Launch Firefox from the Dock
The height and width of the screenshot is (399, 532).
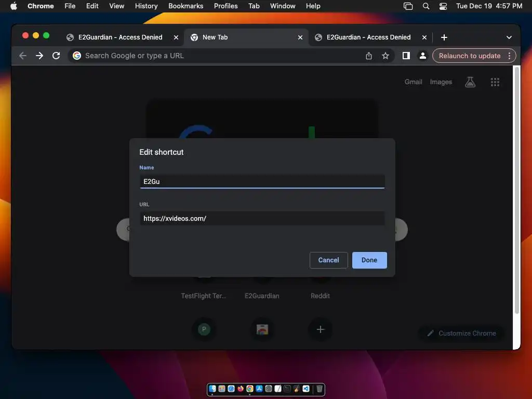tap(241, 389)
